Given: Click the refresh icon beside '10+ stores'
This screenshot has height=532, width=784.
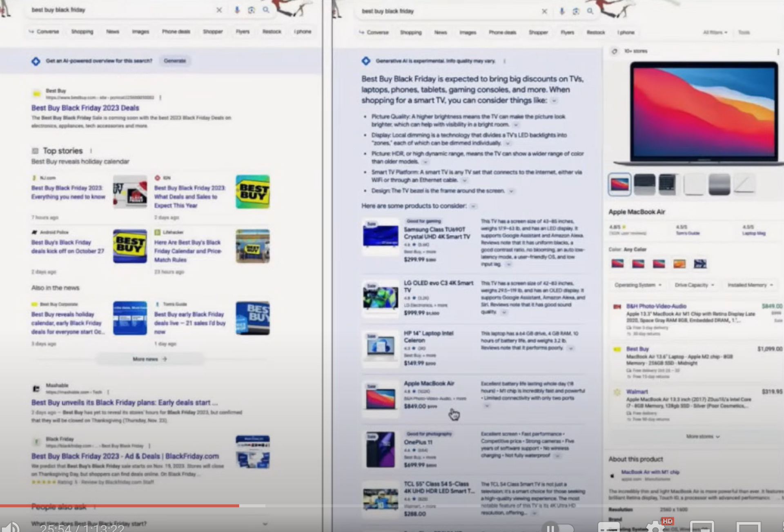Looking at the screenshot, I should [614, 51].
